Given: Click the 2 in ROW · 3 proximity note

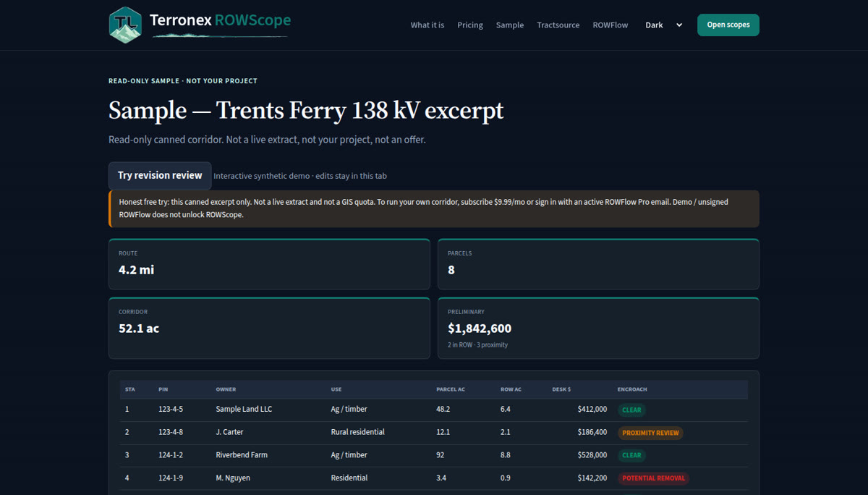Looking at the screenshot, I should point(477,344).
